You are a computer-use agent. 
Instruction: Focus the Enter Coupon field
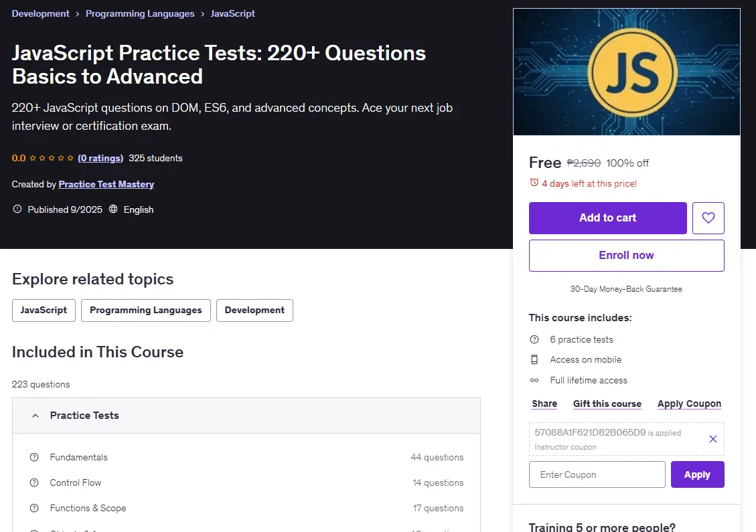tap(597, 474)
